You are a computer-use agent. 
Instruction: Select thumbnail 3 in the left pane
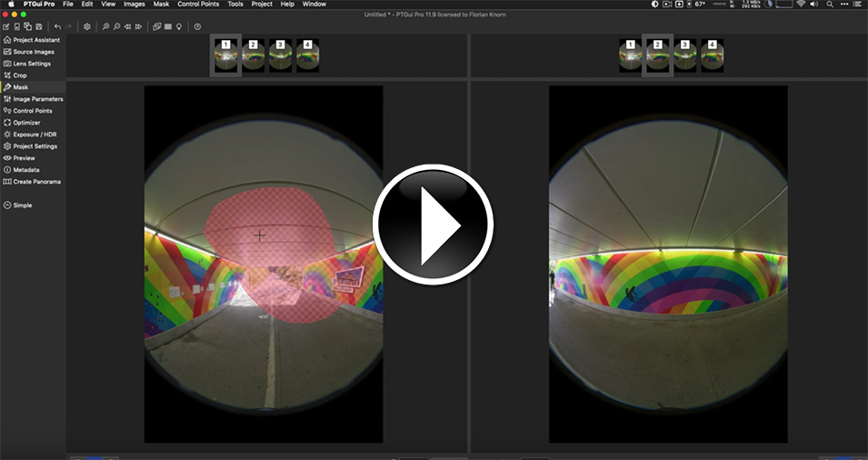click(281, 55)
